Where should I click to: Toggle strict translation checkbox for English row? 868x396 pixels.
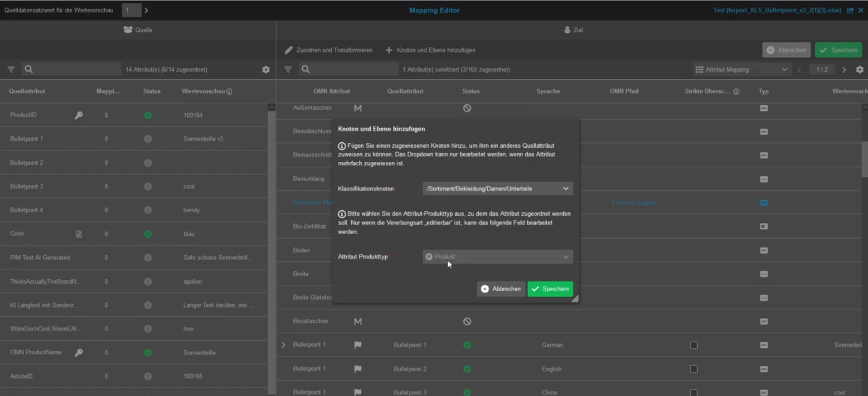pos(693,369)
